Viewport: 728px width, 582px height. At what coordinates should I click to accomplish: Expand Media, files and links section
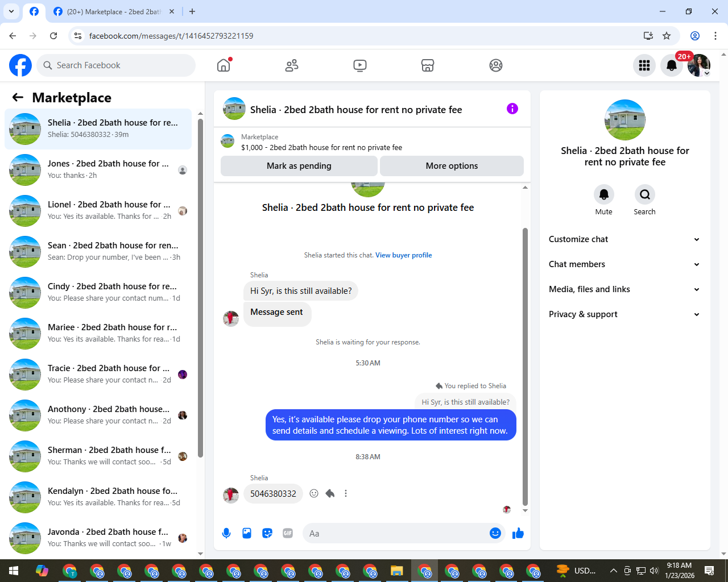tap(624, 289)
